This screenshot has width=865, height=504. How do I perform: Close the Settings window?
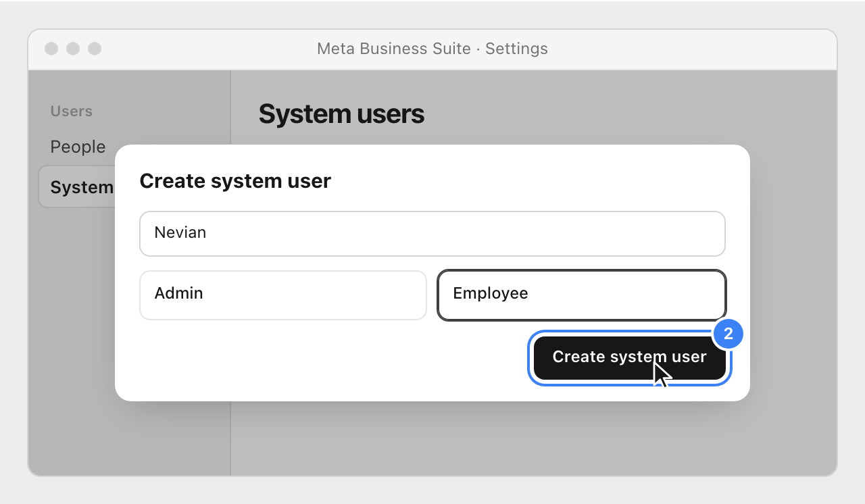click(x=51, y=49)
